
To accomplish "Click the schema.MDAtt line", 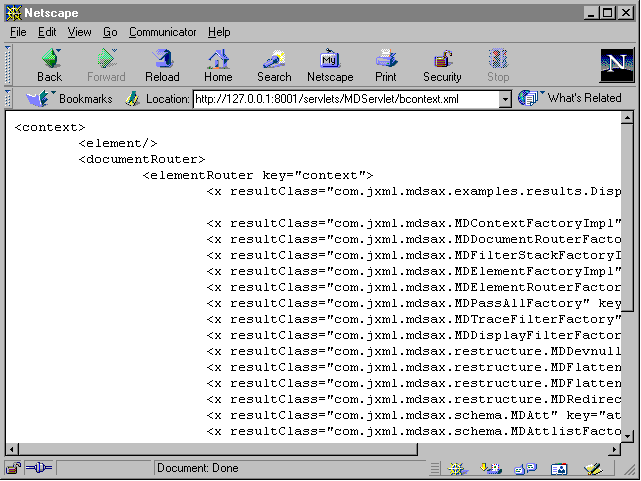I will click(414, 416).
